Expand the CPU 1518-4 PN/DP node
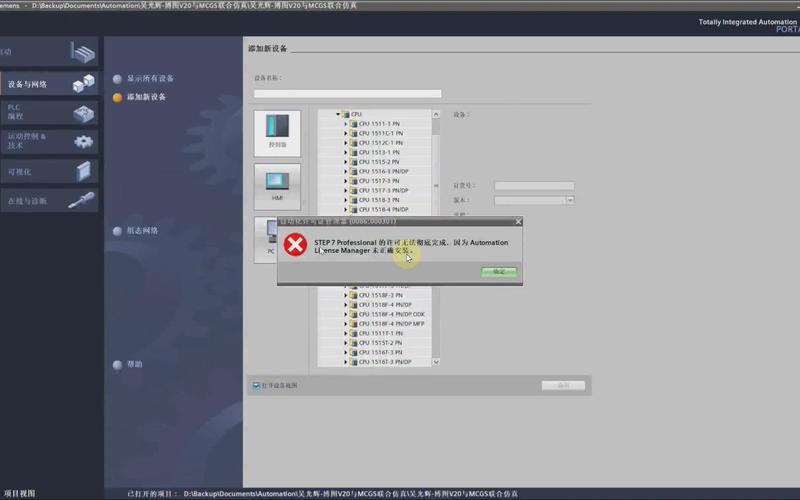 pyautogui.click(x=345, y=210)
